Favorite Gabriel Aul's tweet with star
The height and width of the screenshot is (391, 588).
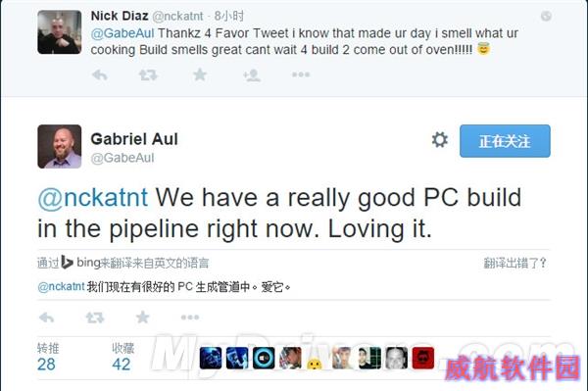pyautogui.click(x=142, y=318)
